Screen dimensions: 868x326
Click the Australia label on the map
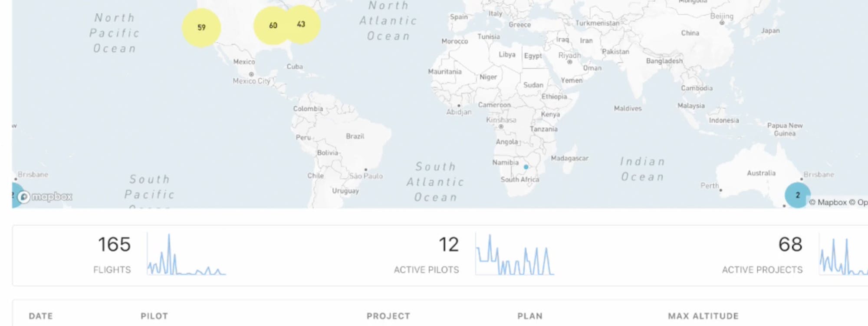click(761, 173)
